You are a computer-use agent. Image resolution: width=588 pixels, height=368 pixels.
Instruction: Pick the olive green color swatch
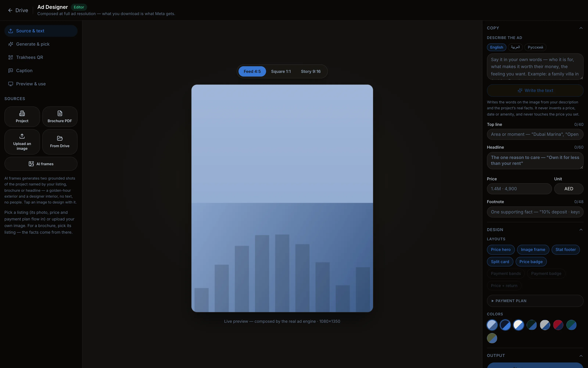tap(492, 338)
